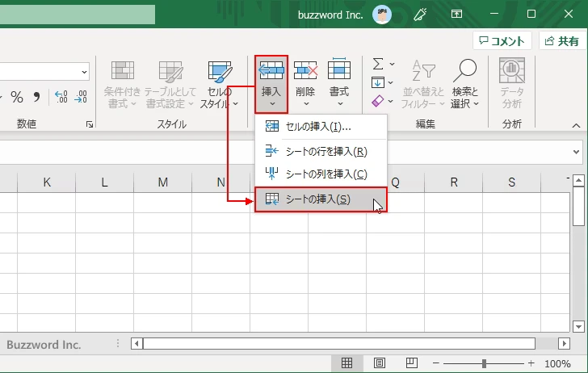Click the Fill down arrow icon
The width and height of the screenshot is (588, 373).
(378, 82)
